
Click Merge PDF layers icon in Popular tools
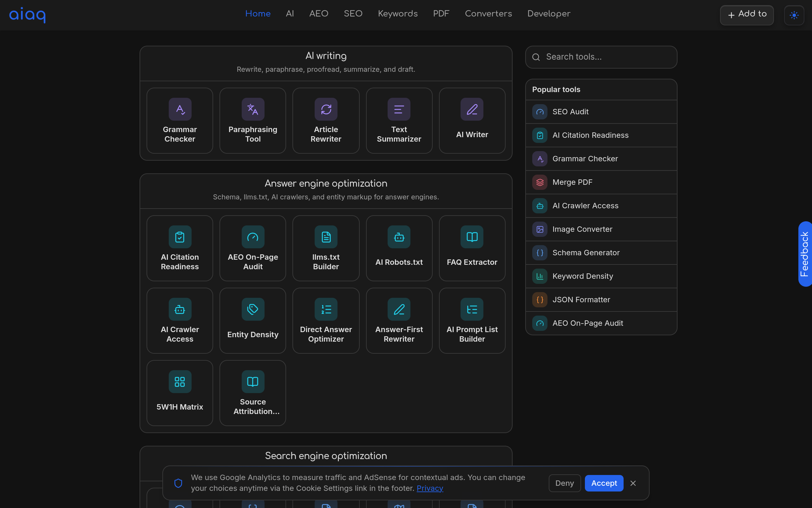coord(540,183)
